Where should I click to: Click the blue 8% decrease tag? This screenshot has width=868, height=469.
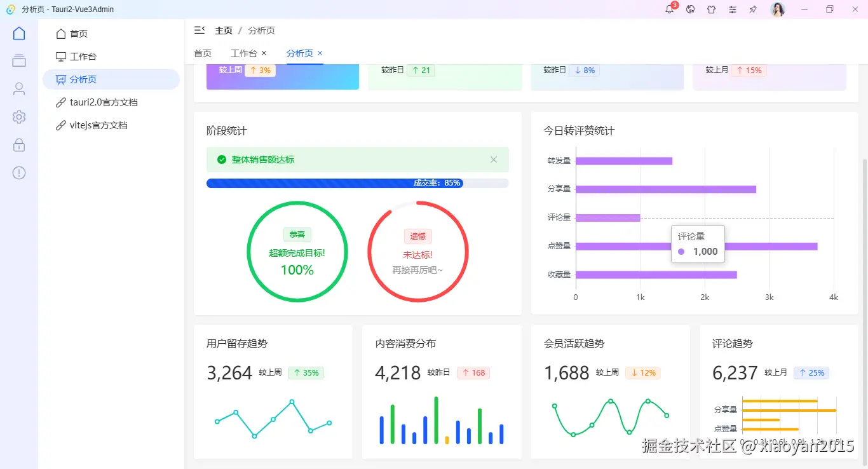(585, 71)
